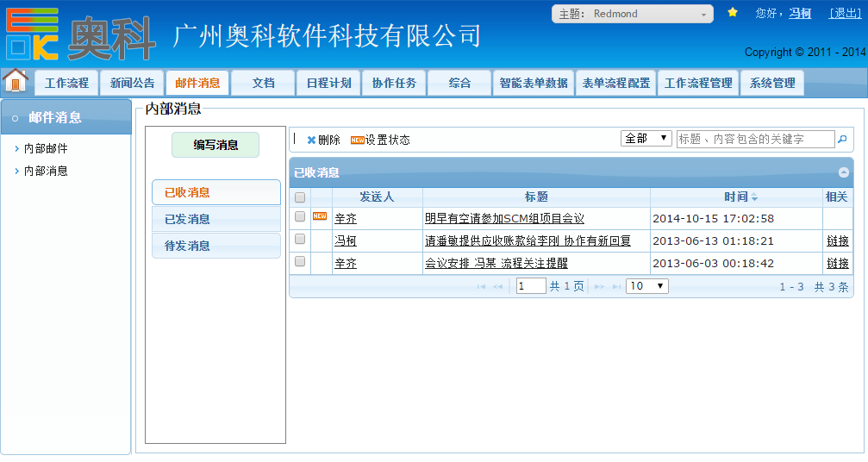Screen dimensions: 868x462
Task: Open the 全部 filter dropdown
Action: point(646,139)
